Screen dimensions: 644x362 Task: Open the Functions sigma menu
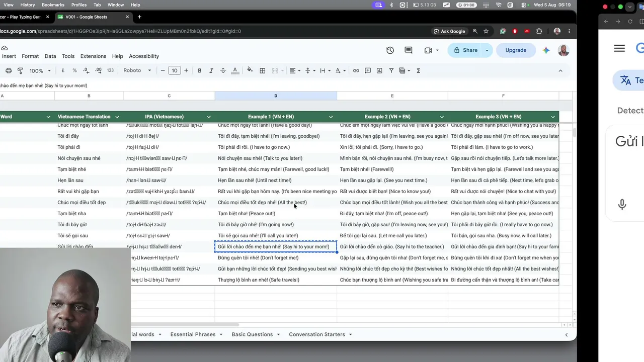419,71
